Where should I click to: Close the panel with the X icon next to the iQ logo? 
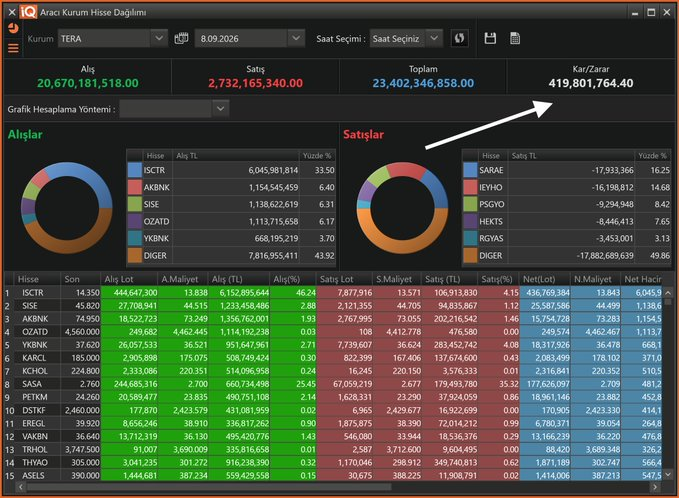(x=12, y=12)
